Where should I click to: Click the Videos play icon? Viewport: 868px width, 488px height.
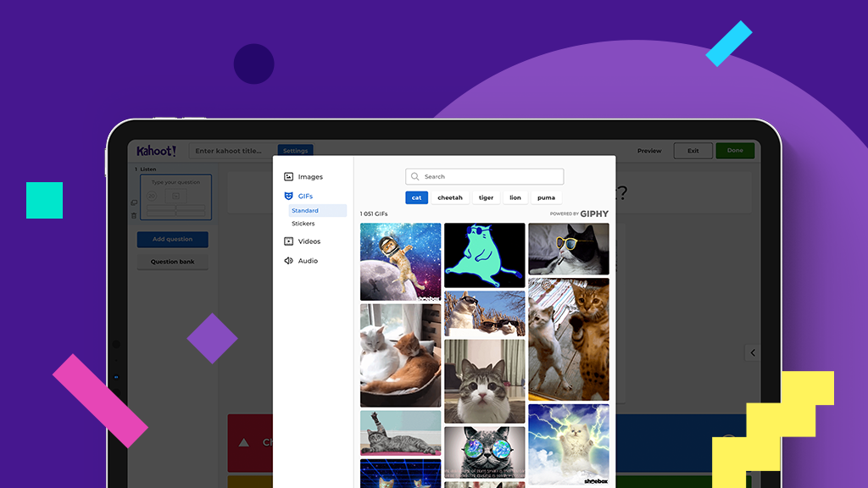pos(288,241)
